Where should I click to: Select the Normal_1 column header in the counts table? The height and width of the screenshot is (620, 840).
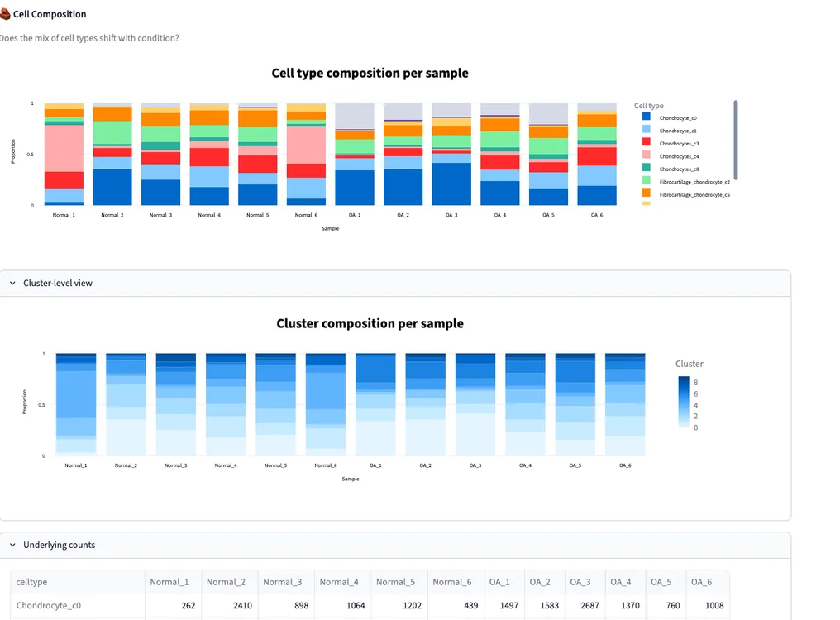click(173, 582)
